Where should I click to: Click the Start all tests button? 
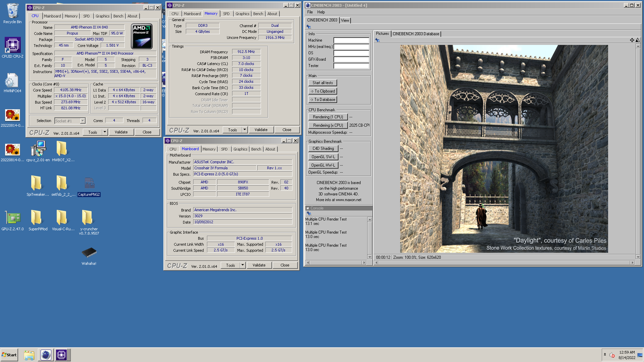coord(323,83)
